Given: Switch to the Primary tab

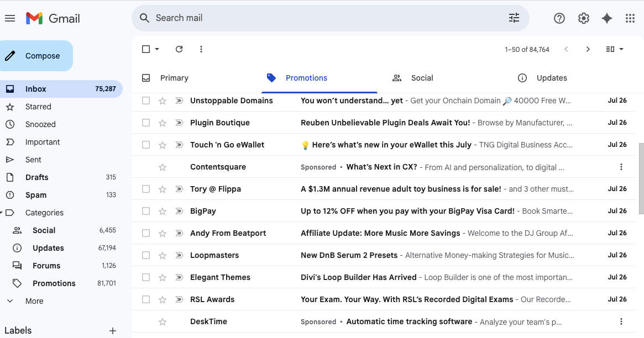Looking at the screenshot, I should tap(174, 78).
